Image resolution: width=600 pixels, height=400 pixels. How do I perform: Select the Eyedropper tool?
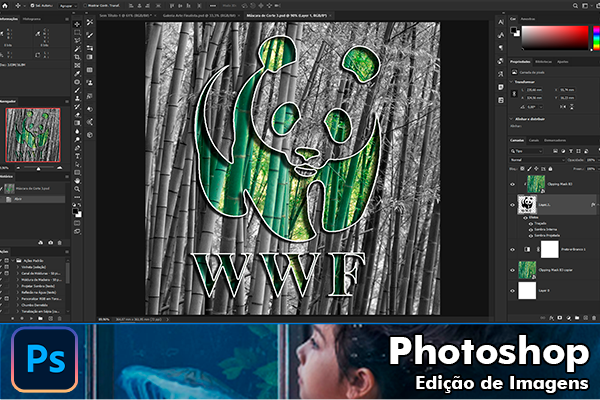pos(77,73)
